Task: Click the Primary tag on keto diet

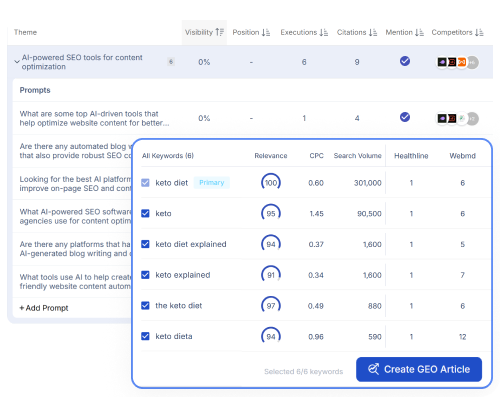Action: (212, 183)
